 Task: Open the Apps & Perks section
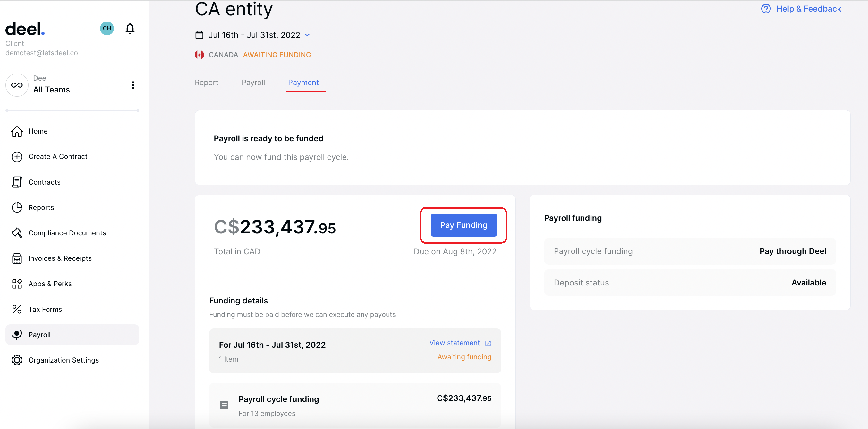click(x=17, y=284)
